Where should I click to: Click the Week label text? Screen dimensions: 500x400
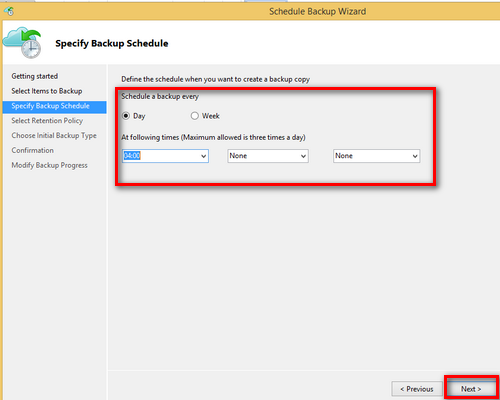point(211,116)
